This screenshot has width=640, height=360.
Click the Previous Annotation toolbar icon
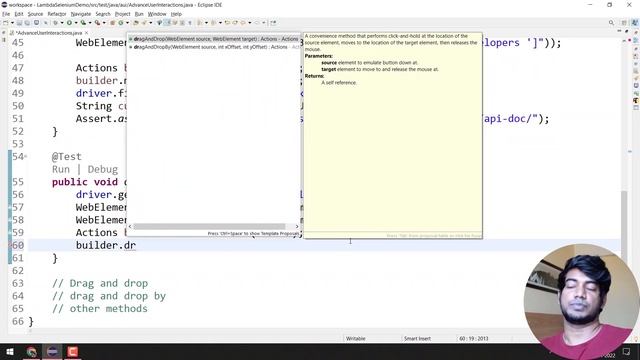tap(213, 22)
